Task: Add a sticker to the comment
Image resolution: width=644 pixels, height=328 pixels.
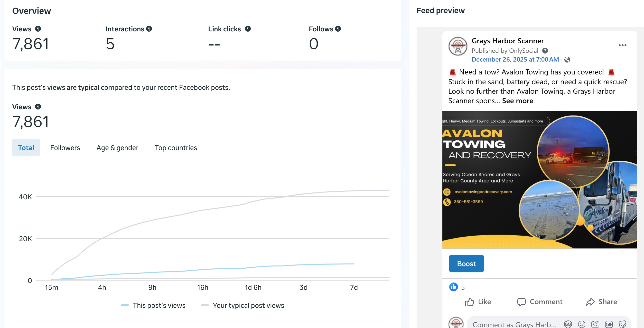Action: pyautogui.click(x=622, y=324)
